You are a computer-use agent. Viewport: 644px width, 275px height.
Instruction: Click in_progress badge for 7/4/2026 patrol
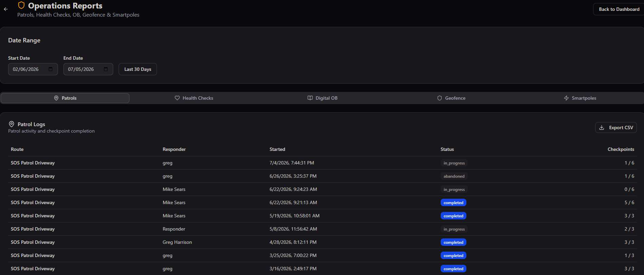coord(454,163)
